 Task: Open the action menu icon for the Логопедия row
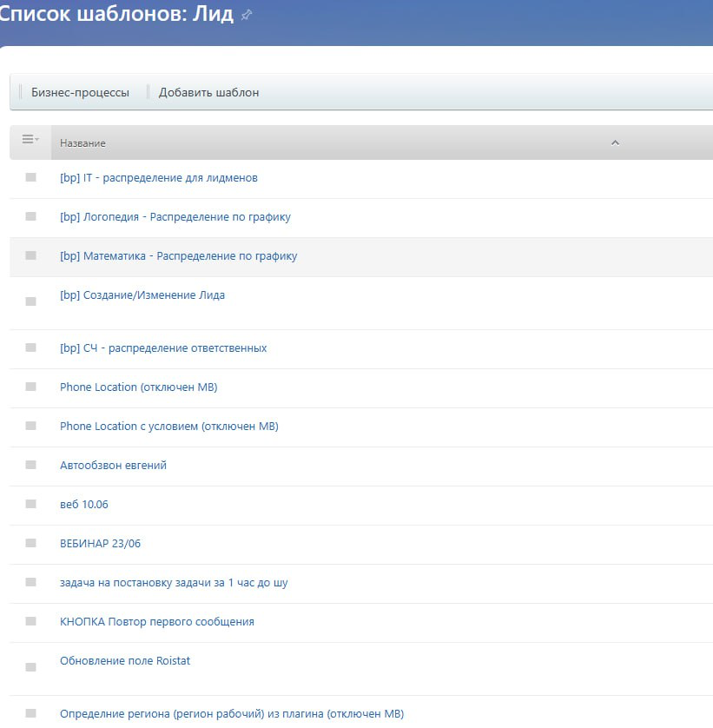point(30,216)
